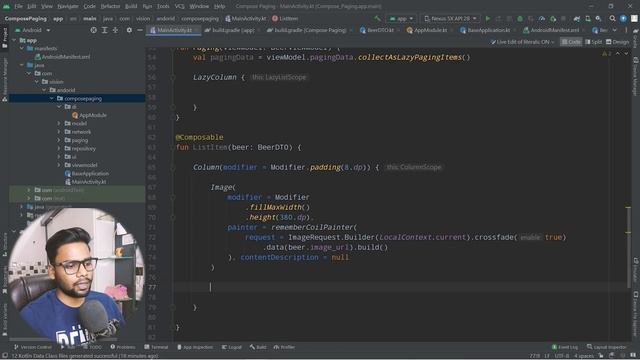Image resolution: width=640 pixels, height=360 pixels.
Task: Switch editor to Design view
Action: click(618, 42)
